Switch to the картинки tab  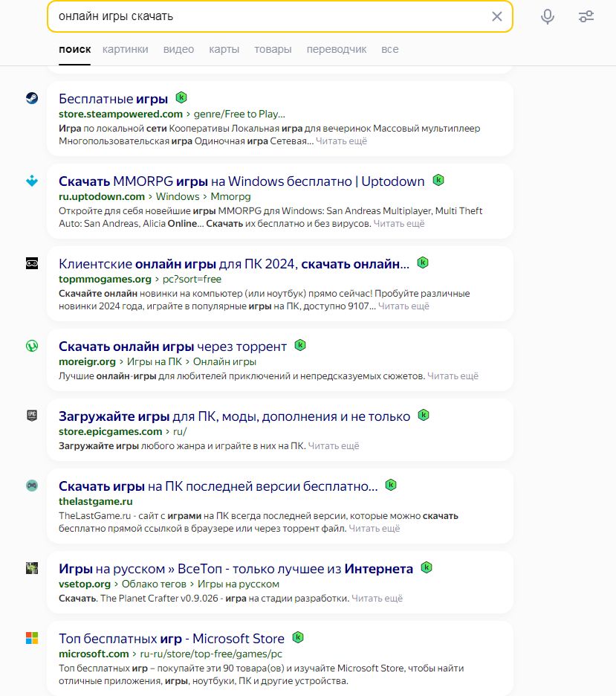[x=125, y=49]
